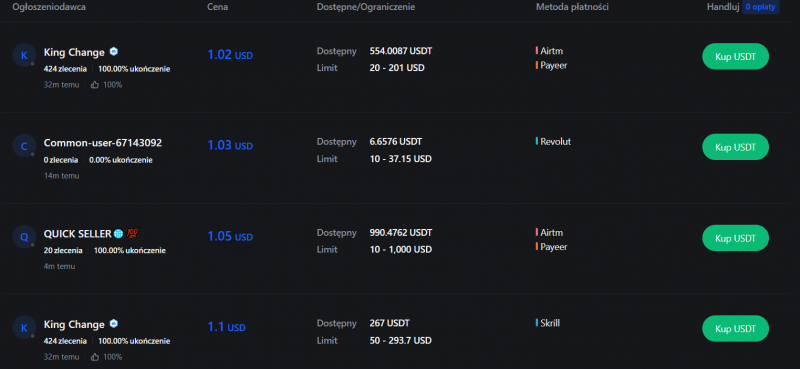The height and width of the screenshot is (369, 800).
Task: Click the Metoda płatności column header
Action: pos(572,7)
